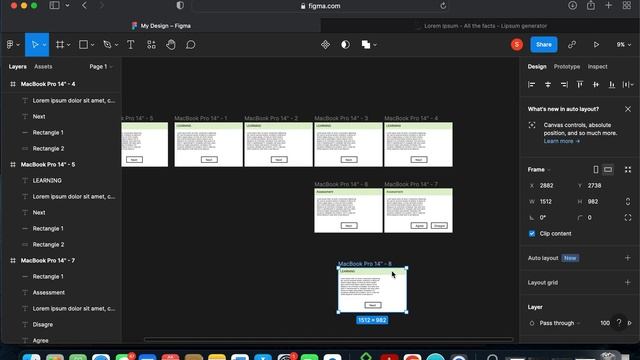Select the Text tool

(x=131, y=44)
